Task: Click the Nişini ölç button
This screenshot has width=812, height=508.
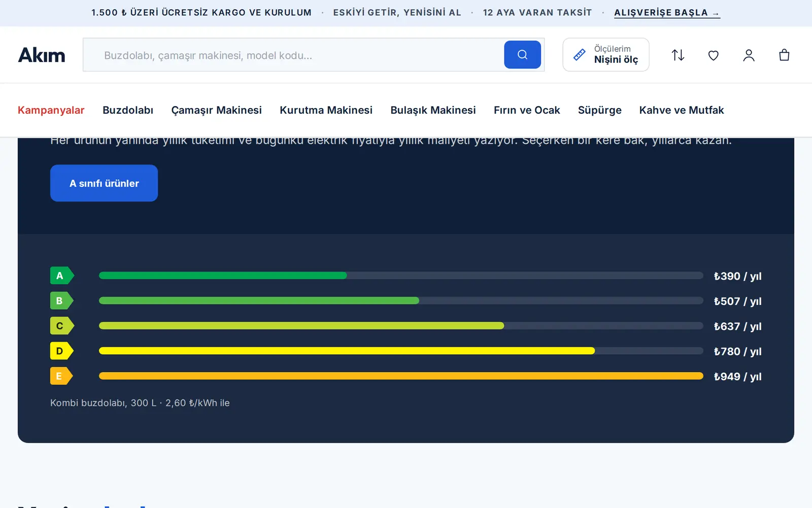Action: click(606, 55)
